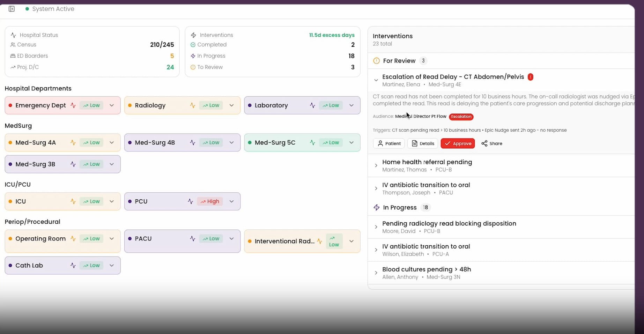Open the Interventional Rad card chevron
This screenshot has height=334, width=644.
(x=351, y=241)
